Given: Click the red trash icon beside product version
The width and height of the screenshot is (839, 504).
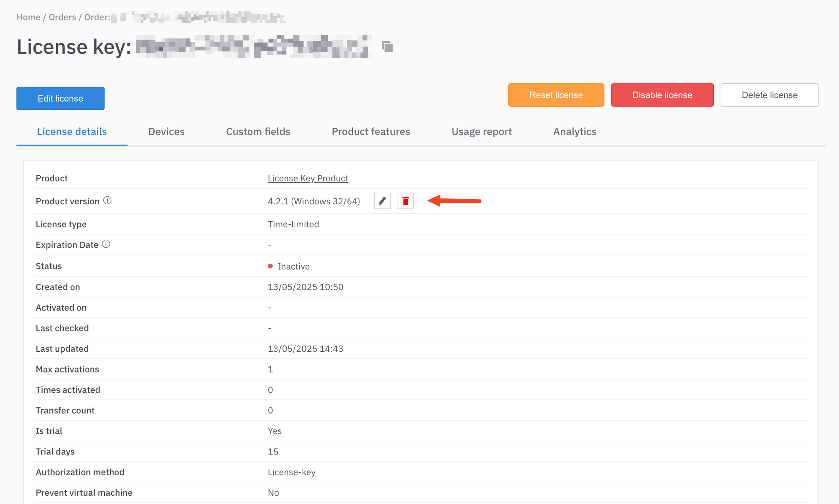Looking at the screenshot, I should [x=405, y=201].
